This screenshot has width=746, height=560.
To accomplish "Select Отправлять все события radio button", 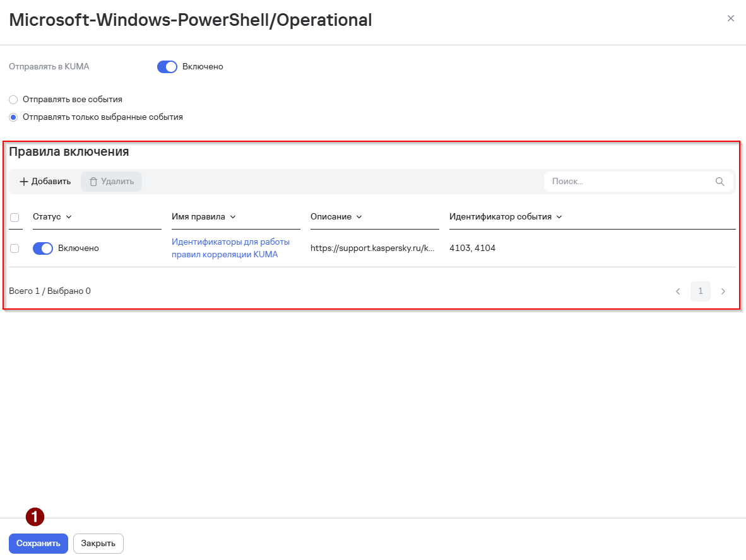I will pyautogui.click(x=13, y=100).
